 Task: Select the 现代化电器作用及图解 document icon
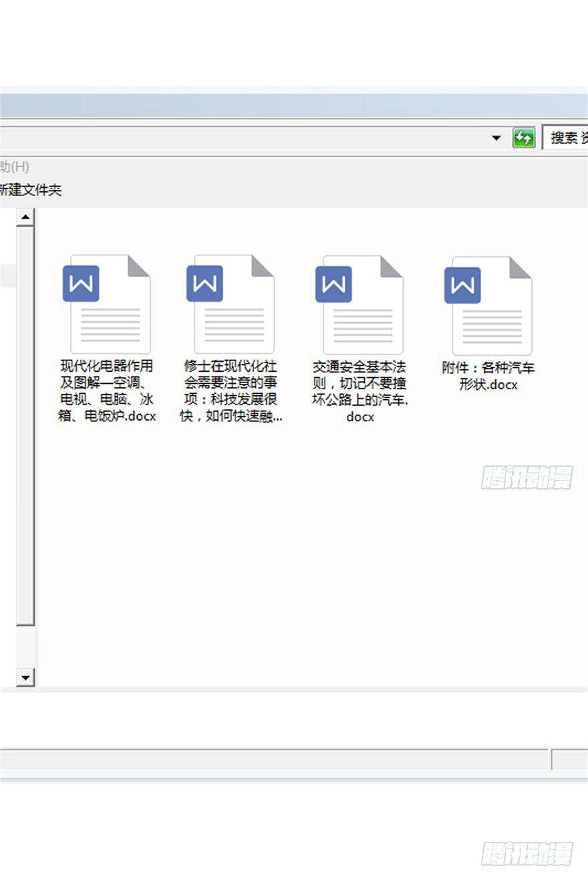pos(107,304)
